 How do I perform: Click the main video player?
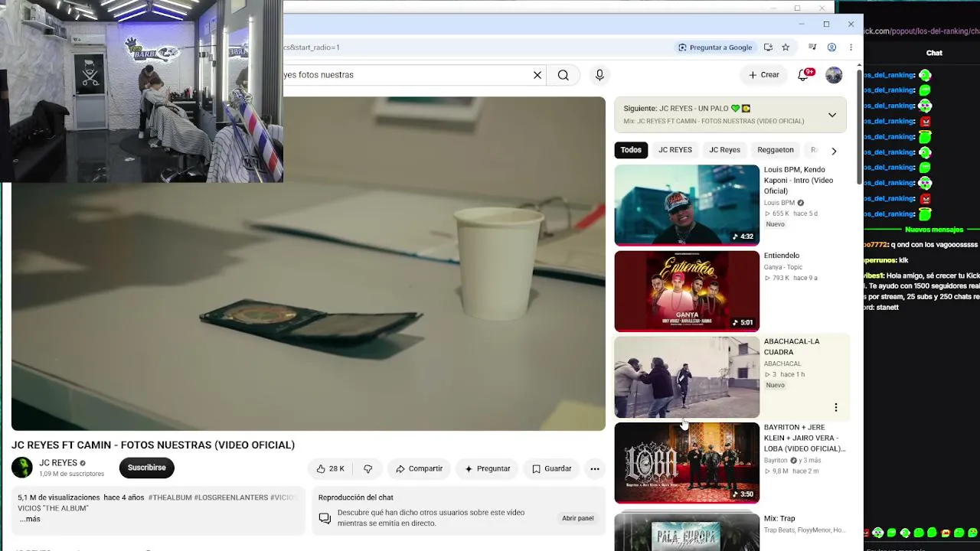click(309, 264)
